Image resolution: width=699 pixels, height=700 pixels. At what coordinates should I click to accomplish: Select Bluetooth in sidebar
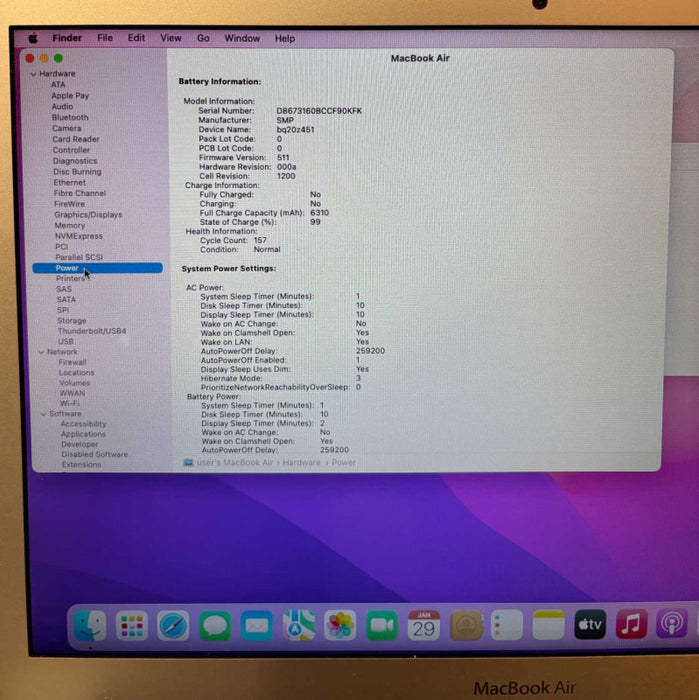click(x=70, y=117)
